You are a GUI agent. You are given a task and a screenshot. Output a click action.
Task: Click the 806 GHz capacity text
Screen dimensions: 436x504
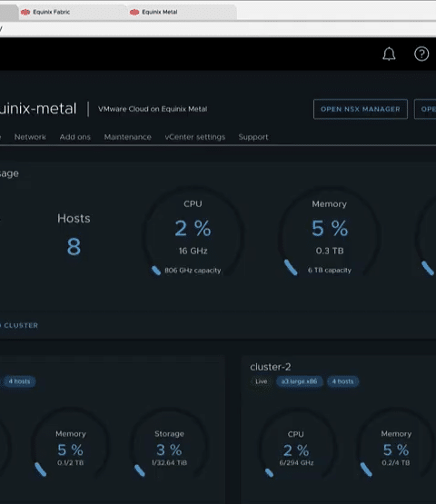[193, 271]
